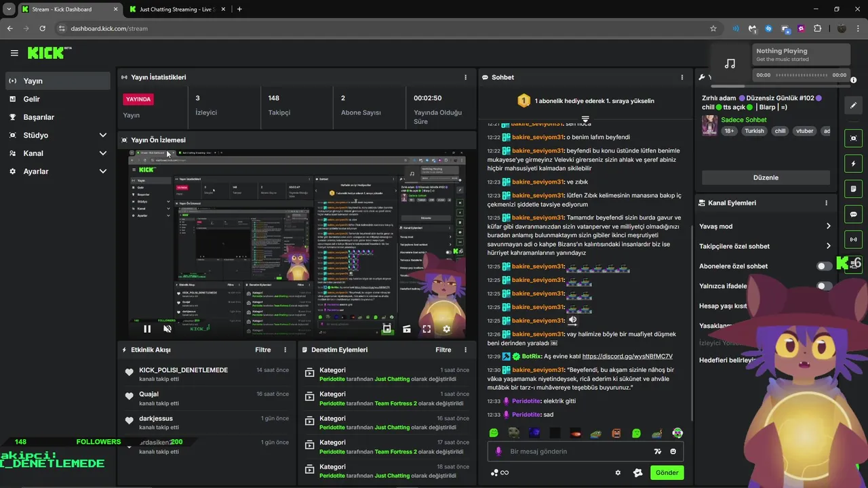Open the hamburger sidebar menu
Image resolution: width=868 pixels, height=488 pixels.
14,53
